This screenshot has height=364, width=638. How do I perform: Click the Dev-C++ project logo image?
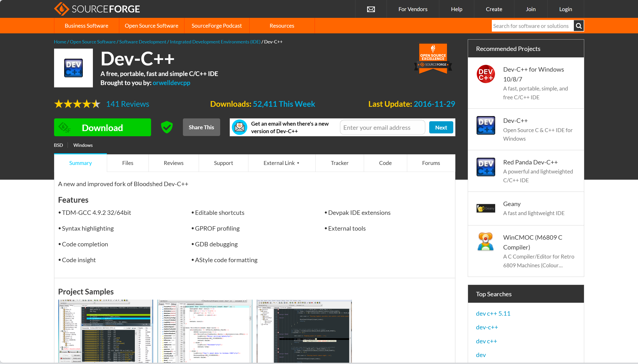(73, 68)
